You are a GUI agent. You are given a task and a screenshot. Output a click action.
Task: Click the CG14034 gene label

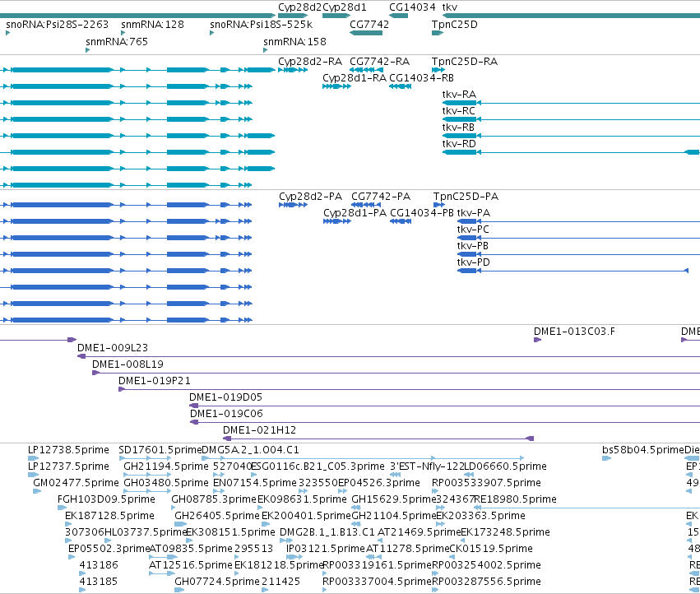click(412, 7)
